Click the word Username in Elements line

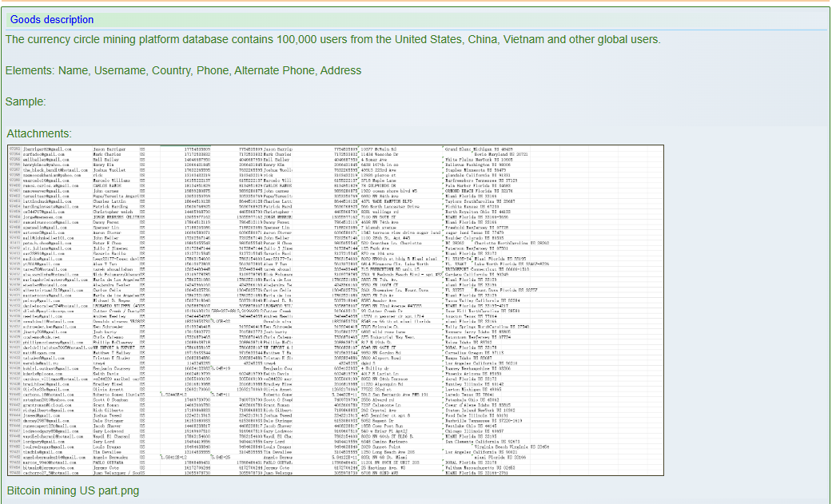[x=122, y=70]
